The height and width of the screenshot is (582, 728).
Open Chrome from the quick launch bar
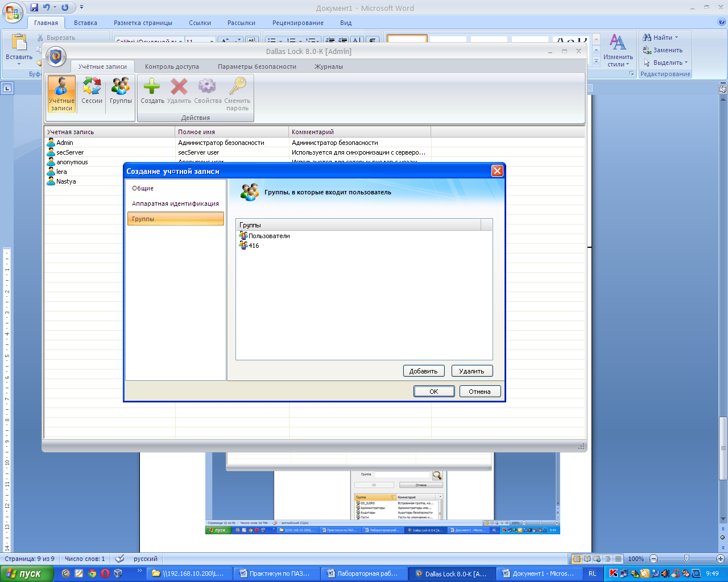pyautogui.click(x=92, y=573)
